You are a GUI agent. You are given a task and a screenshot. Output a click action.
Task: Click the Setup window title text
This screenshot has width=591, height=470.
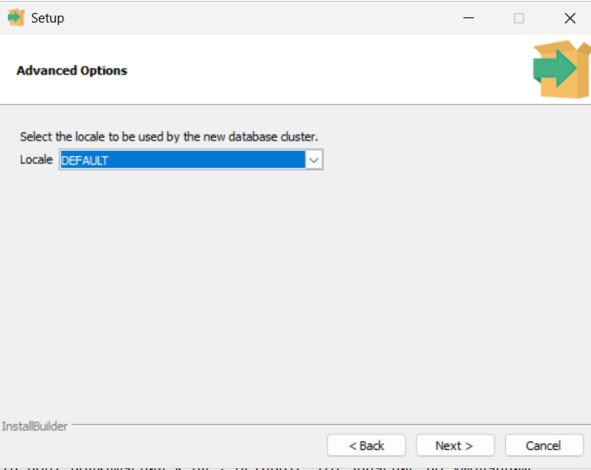[47, 18]
